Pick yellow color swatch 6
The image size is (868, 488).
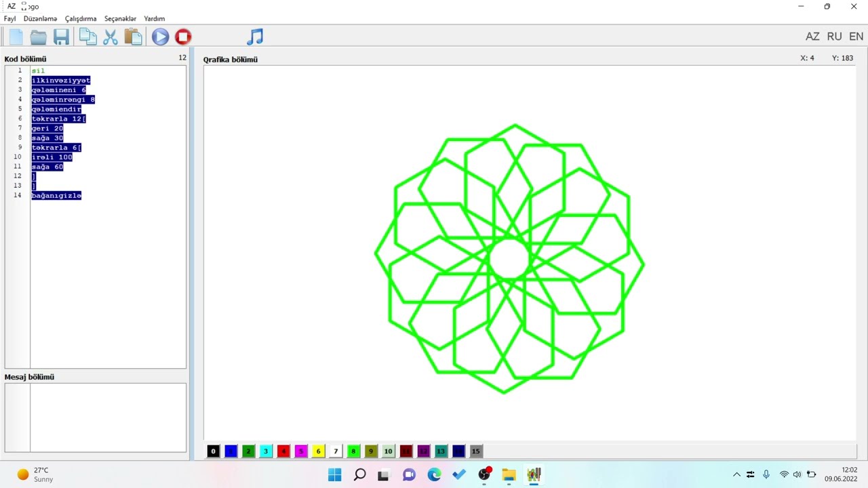(x=318, y=451)
